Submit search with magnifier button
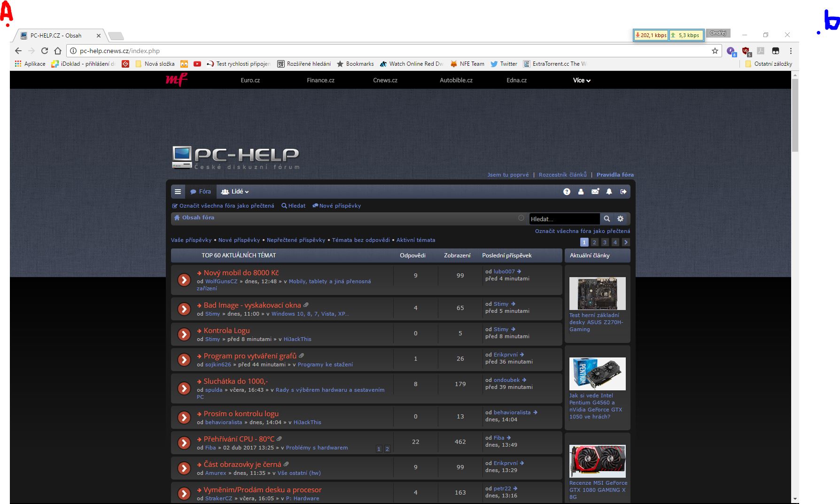 [607, 219]
